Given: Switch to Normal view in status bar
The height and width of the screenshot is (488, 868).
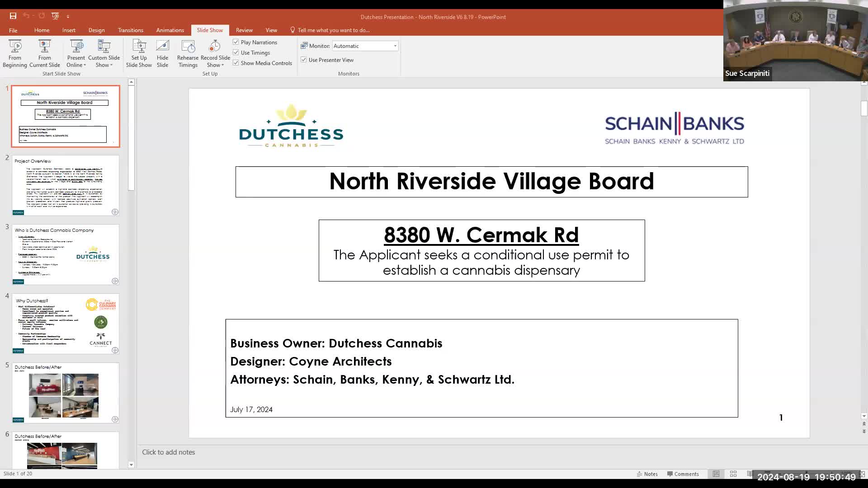Looking at the screenshot, I should point(716,474).
